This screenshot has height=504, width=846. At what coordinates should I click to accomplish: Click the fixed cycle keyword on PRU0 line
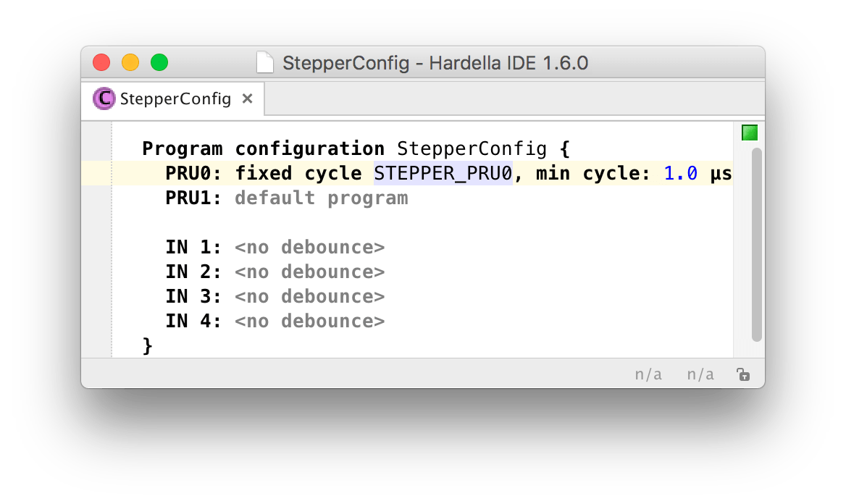pos(298,173)
